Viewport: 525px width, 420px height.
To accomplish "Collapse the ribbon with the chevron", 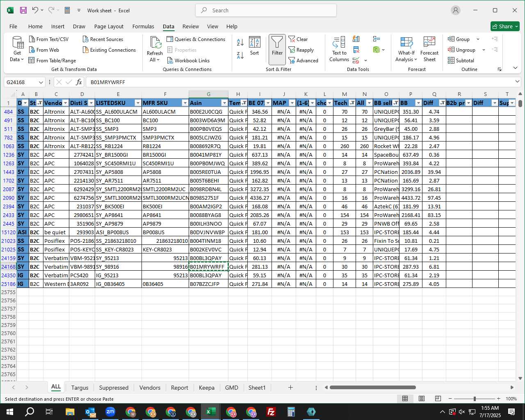I will pyautogui.click(x=516, y=68).
